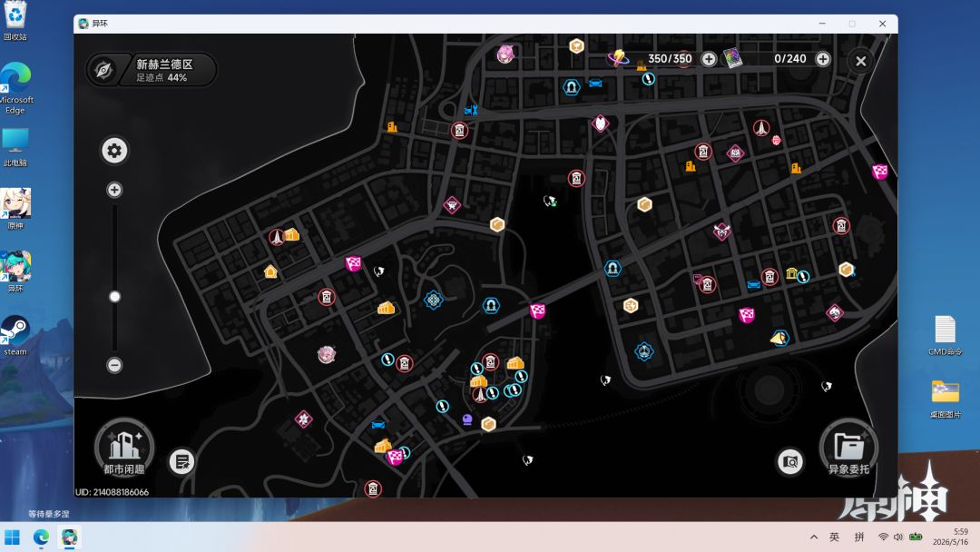Click the stamina planet icon beside 350/350

(x=618, y=58)
